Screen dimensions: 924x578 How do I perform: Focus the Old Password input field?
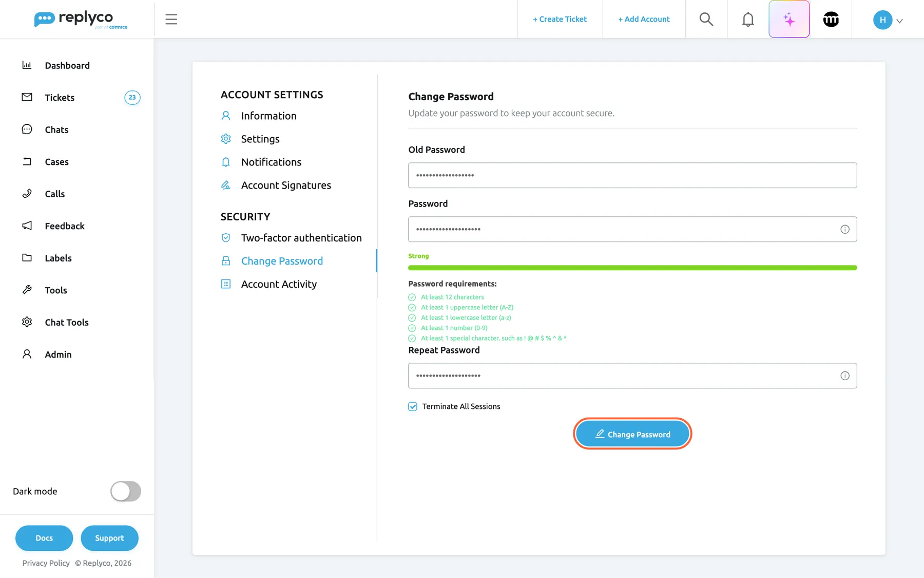coord(632,175)
